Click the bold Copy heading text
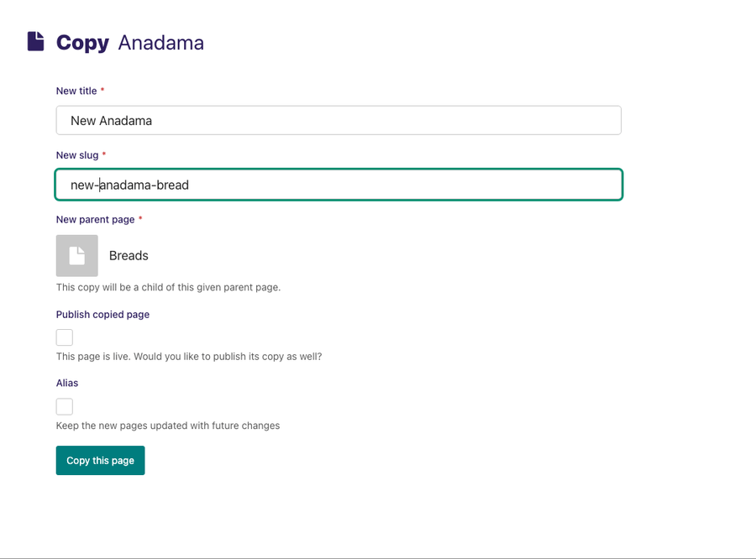 click(x=82, y=42)
